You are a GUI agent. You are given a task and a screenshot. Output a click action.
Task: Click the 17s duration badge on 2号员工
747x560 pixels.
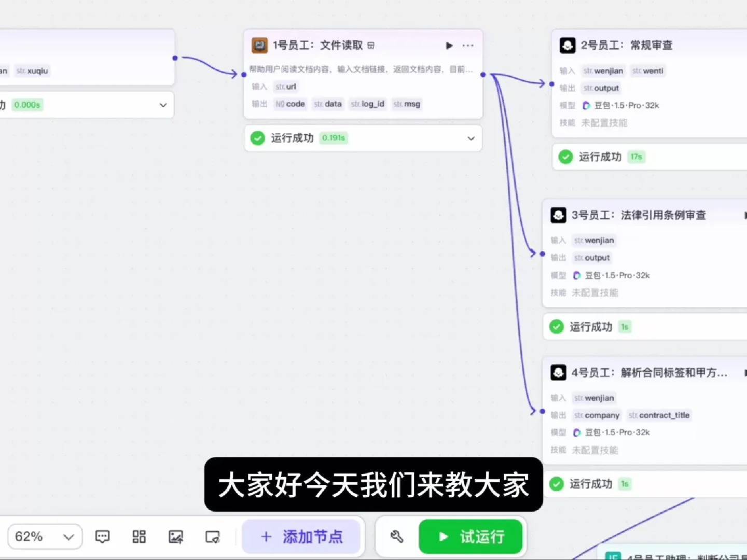tap(636, 157)
